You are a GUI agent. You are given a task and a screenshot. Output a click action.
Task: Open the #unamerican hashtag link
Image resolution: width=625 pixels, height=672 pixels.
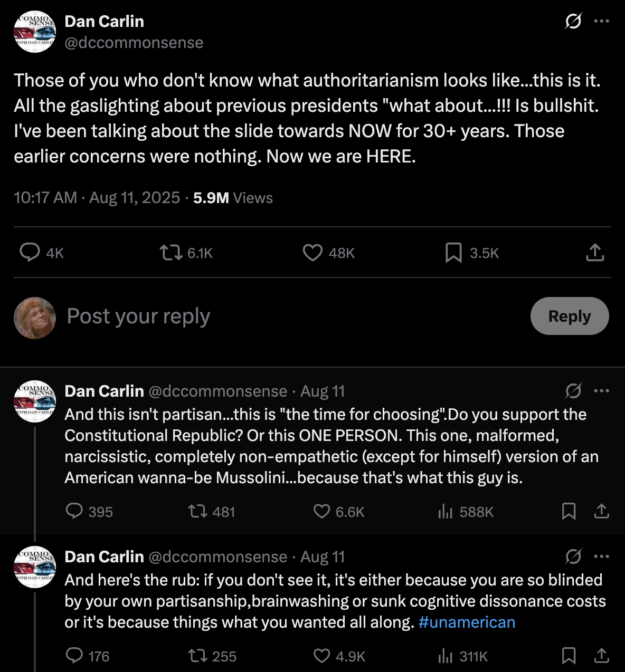pyautogui.click(x=467, y=622)
